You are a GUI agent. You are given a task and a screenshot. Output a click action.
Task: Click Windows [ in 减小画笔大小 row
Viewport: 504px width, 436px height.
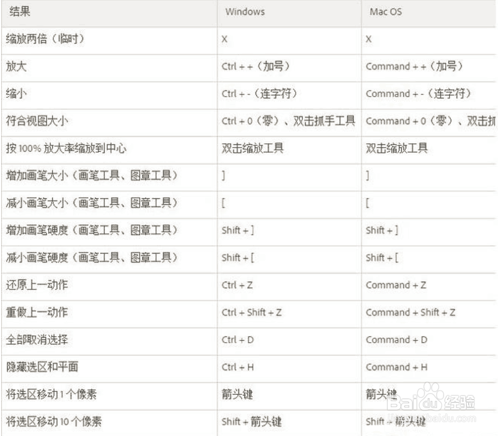click(223, 203)
